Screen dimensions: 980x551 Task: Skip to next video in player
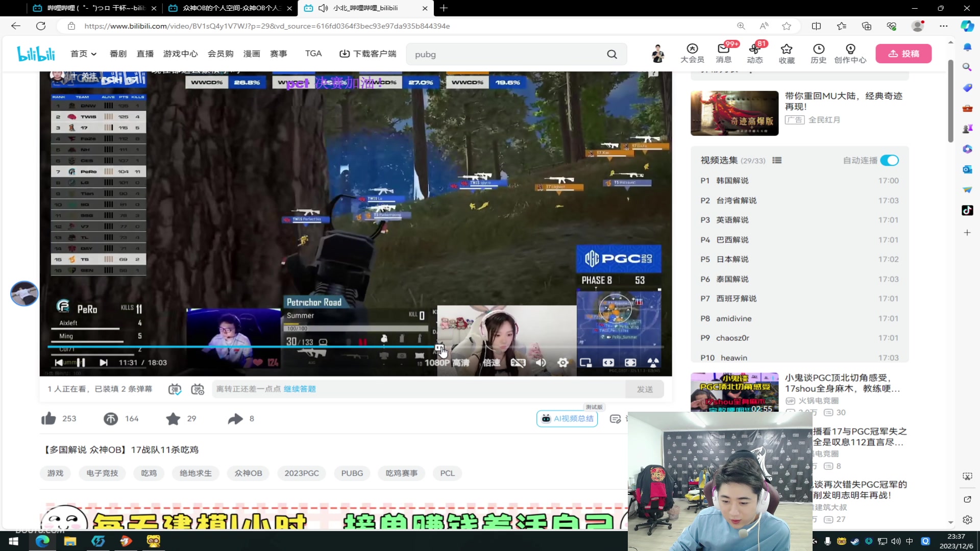[104, 363]
